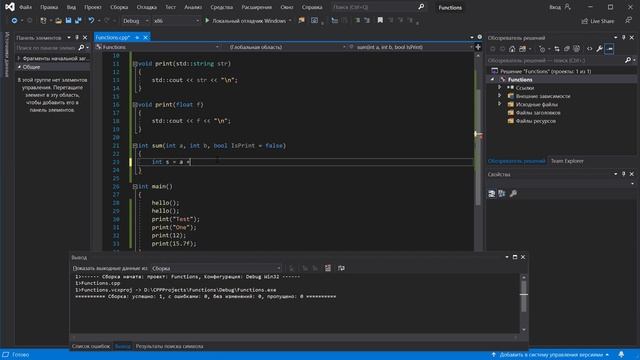Click the Sync with Active Document icon
Screen dimensions: 640x360
557,49
